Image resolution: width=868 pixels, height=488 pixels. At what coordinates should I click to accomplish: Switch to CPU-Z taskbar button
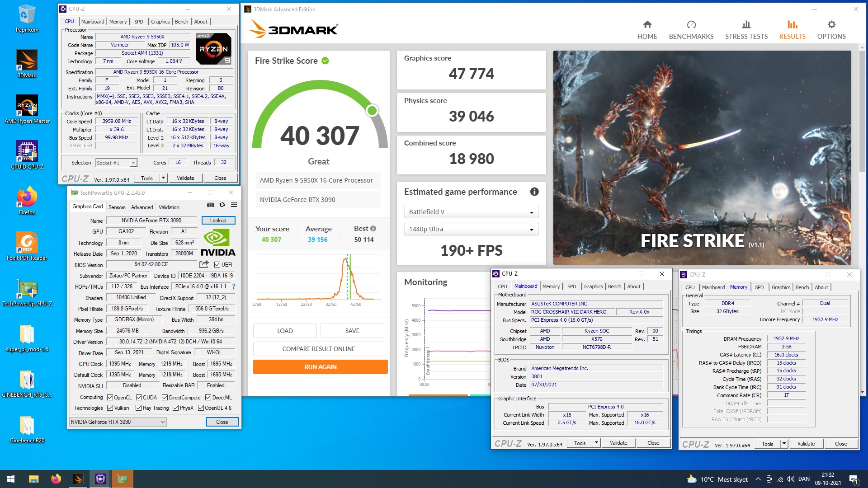point(100,479)
